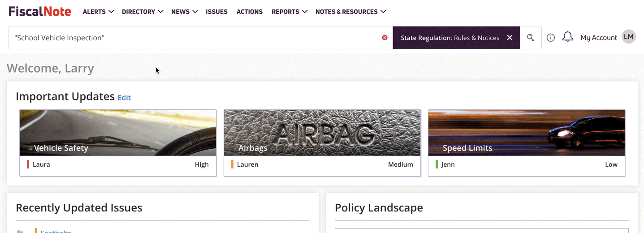
Task: Click the Recently Updated Issues heading
Action: pyautogui.click(x=79, y=207)
